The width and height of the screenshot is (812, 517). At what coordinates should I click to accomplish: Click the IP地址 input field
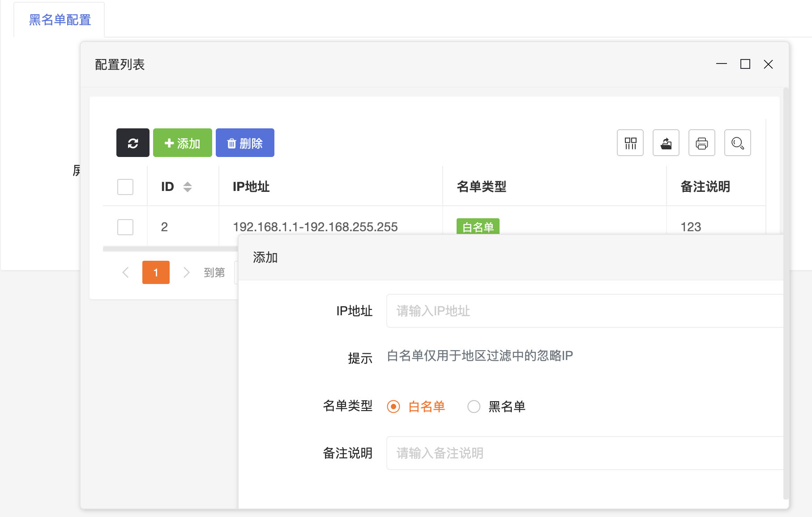click(x=582, y=311)
